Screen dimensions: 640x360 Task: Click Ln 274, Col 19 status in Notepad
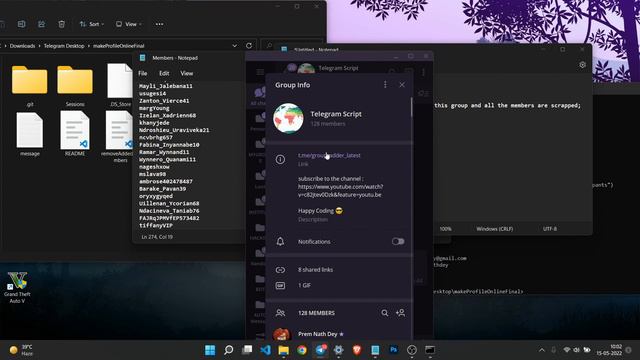(x=157, y=237)
